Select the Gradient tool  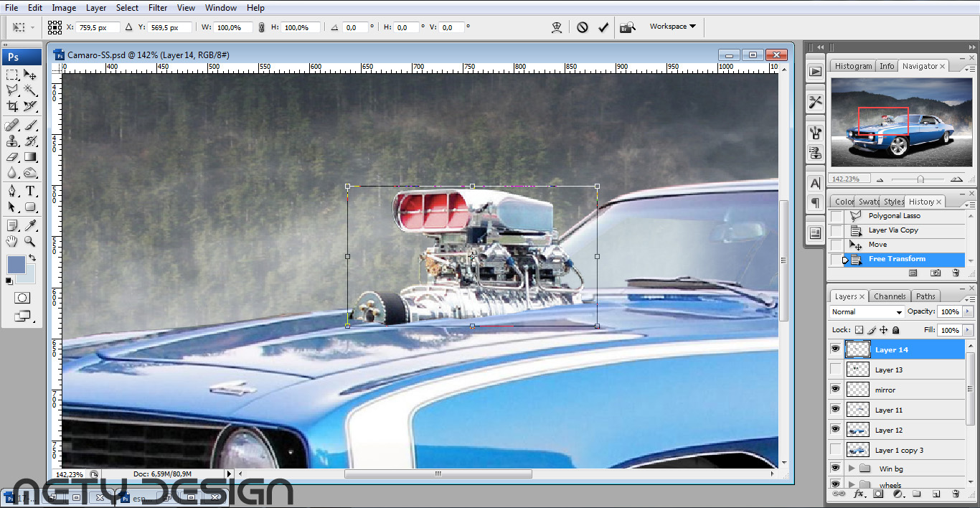click(x=30, y=157)
